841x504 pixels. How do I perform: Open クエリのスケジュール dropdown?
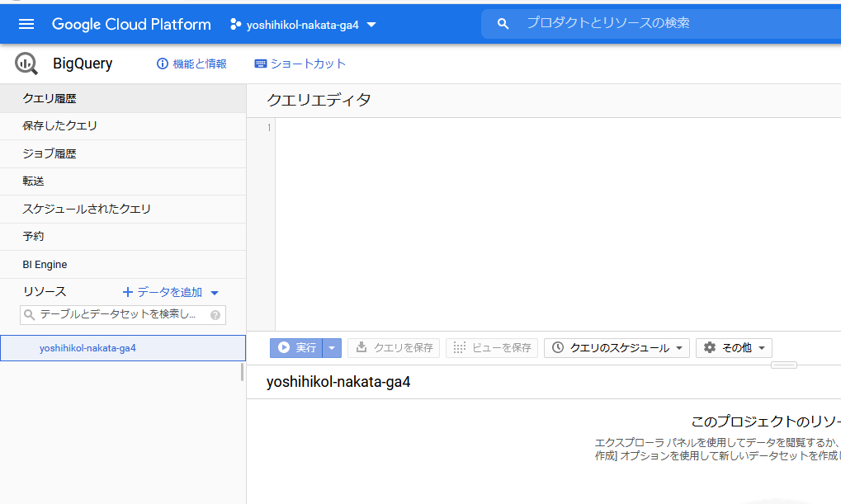(x=617, y=348)
